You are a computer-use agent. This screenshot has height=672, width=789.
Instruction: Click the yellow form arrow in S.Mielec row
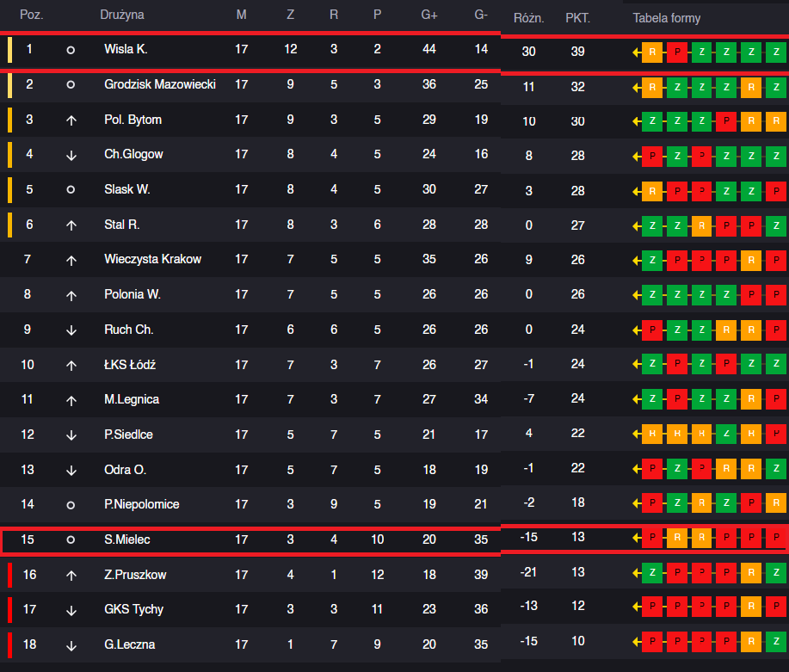(637, 538)
